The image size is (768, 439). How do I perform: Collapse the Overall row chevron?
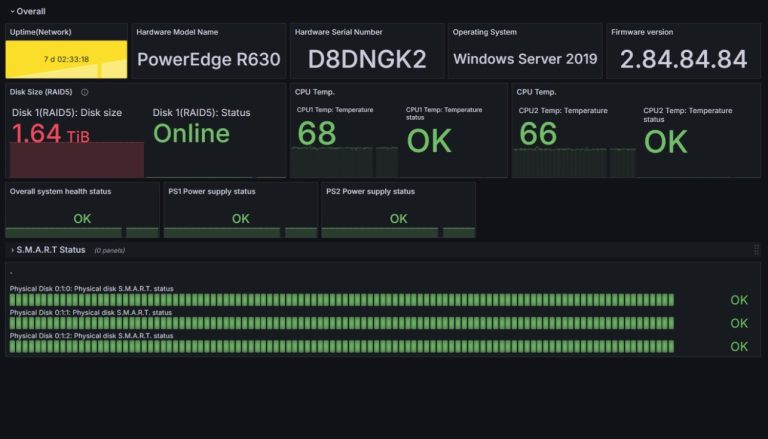point(12,11)
